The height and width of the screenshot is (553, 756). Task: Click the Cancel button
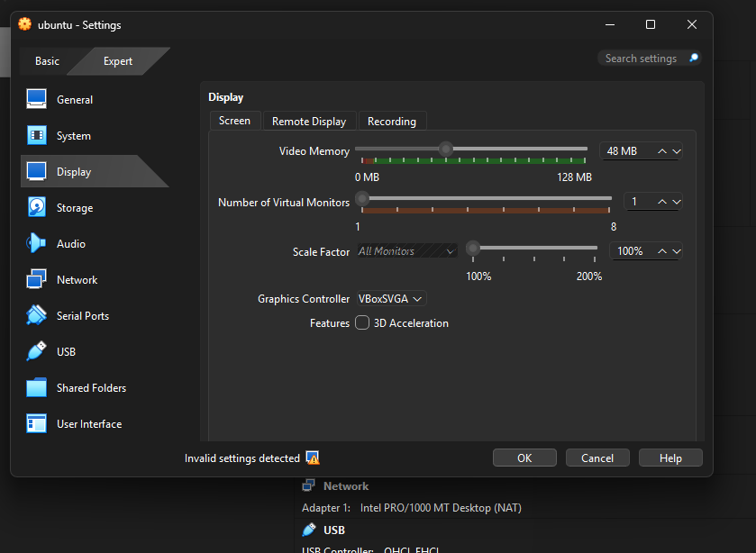pyautogui.click(x=597, y=458)
